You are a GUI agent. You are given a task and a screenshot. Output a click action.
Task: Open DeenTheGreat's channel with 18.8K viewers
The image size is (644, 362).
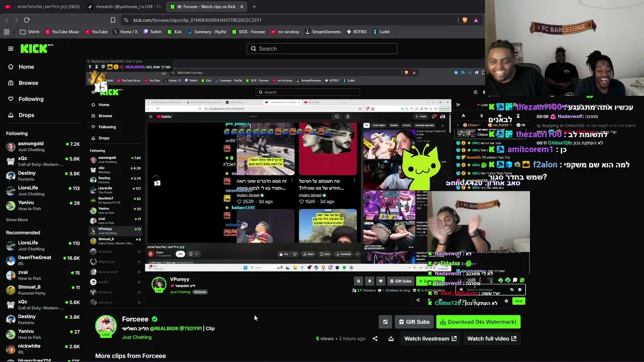[x=43, y=260]
